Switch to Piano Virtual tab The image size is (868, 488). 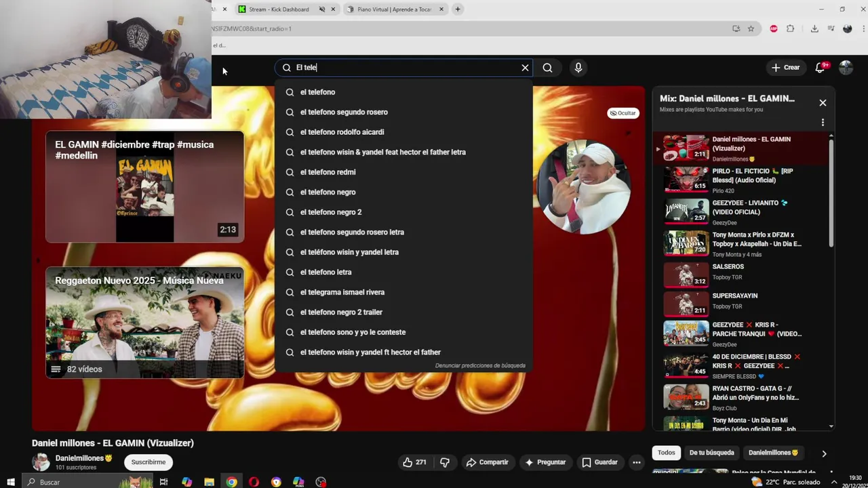(x=393, y=9)
